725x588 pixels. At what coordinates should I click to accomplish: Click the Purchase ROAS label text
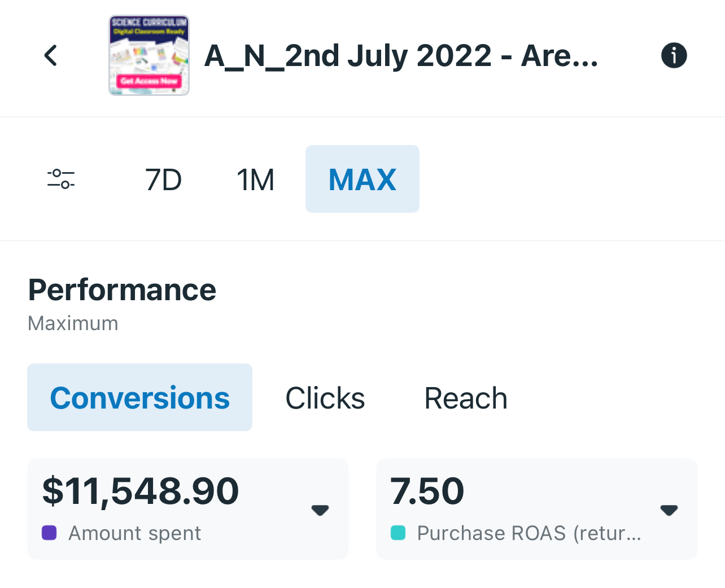529,533
